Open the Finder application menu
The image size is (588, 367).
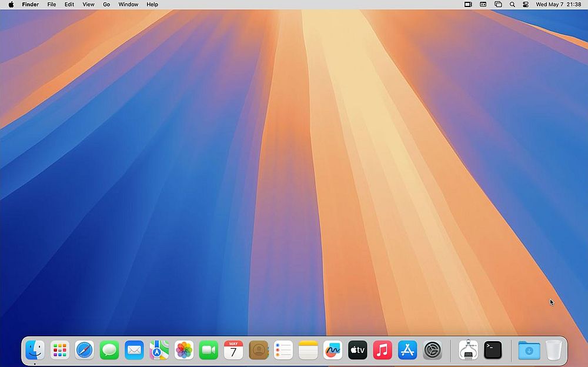31,5
